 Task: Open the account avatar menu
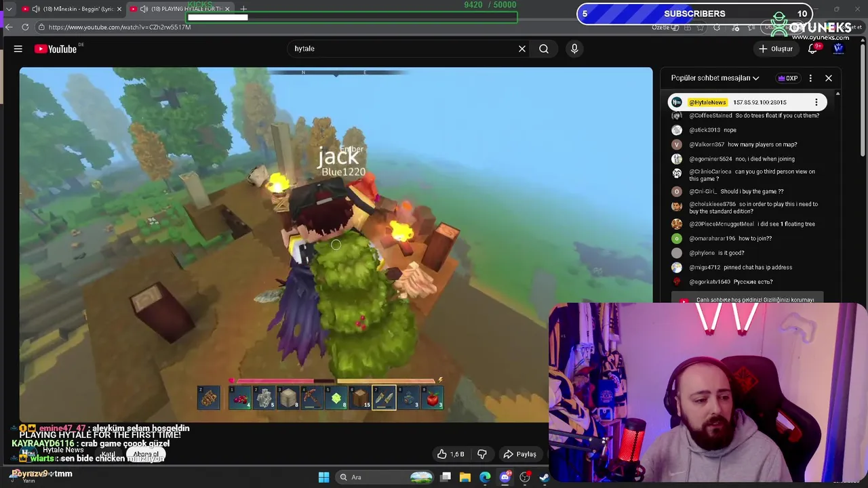pyautogui.click(x=838, y=49)
